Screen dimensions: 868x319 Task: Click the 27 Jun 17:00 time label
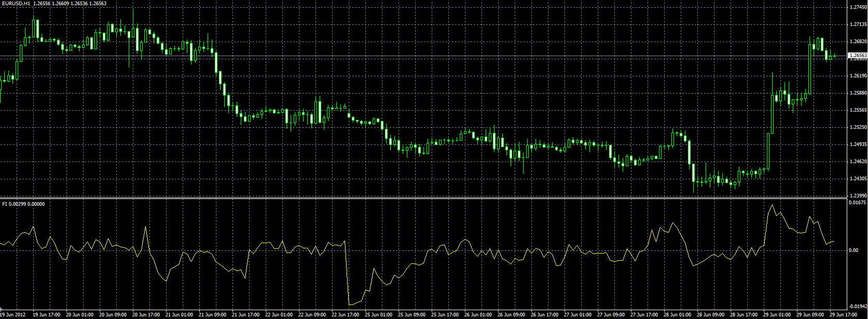tap(644, 315)
